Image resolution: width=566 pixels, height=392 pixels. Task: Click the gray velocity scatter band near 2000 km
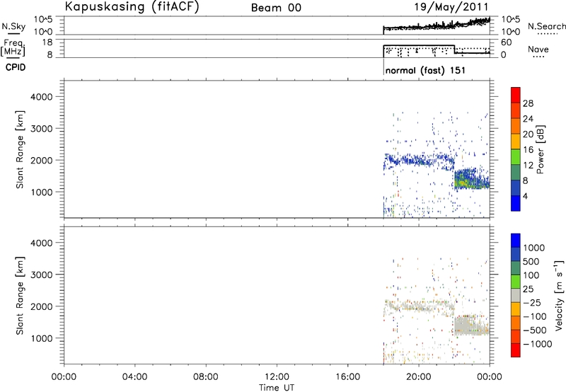[x=419, y=306]
